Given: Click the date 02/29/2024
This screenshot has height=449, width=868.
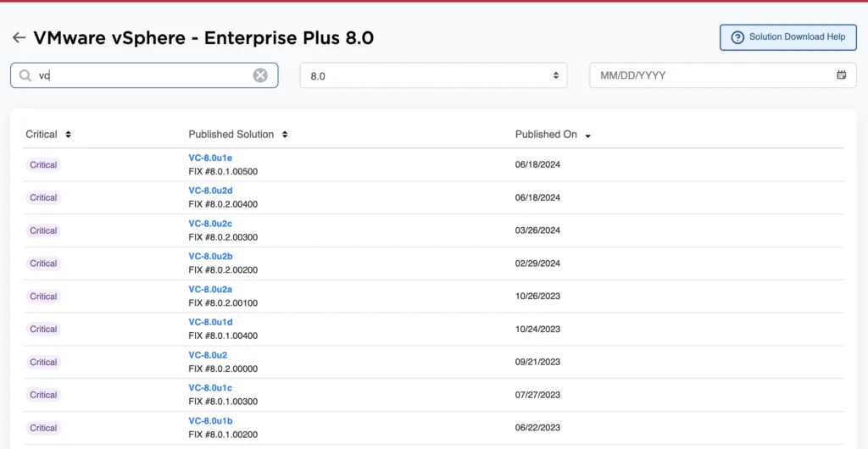Looking at the screenshot, I should pyautogui.click(x=537, y=263).
